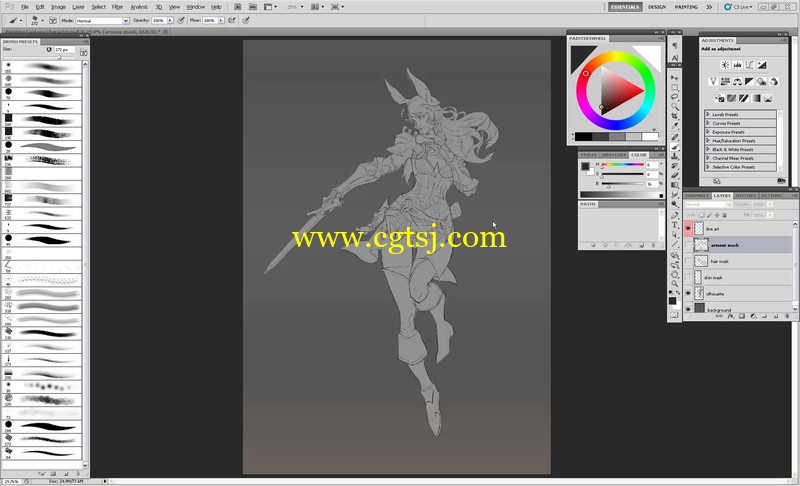Switch to the Swatches tab
The image size is (800, 486).
coord(613,155)
